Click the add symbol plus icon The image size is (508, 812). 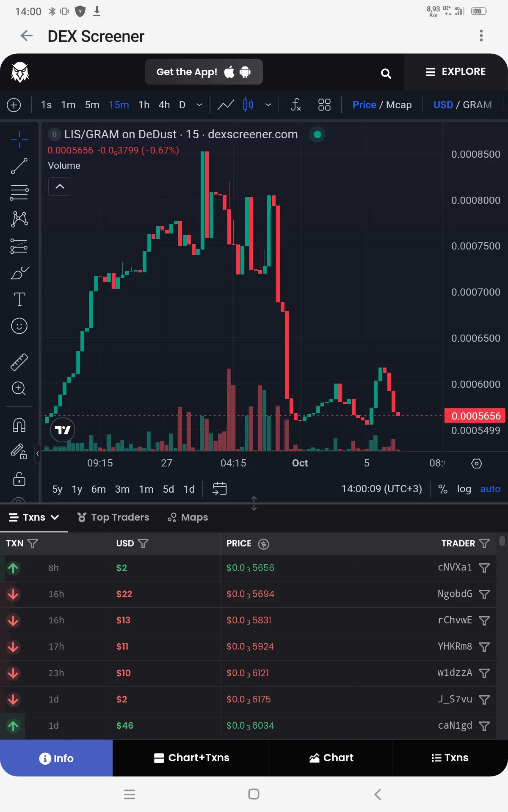[14, 105]
